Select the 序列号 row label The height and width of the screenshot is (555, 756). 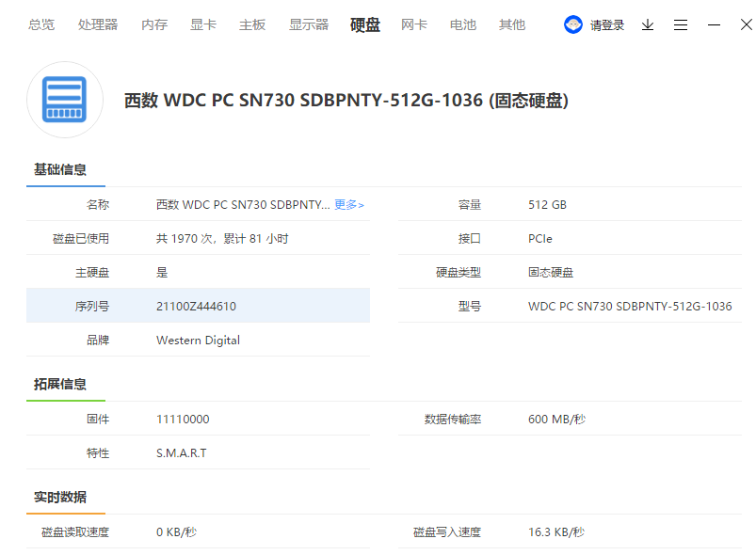pyautogui.click(x=92, y=307)
